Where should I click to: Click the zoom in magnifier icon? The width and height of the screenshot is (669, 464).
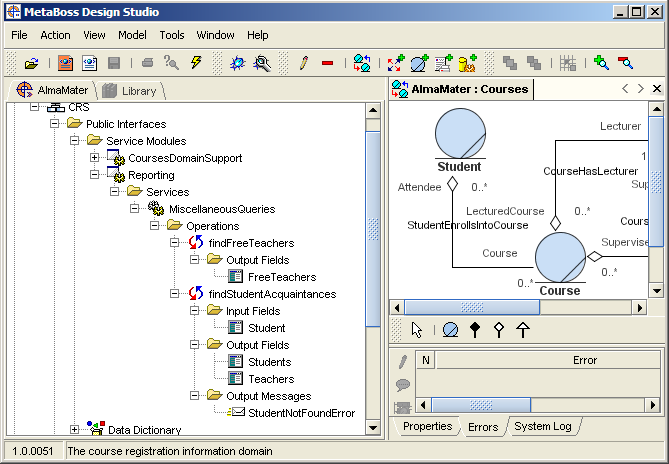tap(601, 63)
